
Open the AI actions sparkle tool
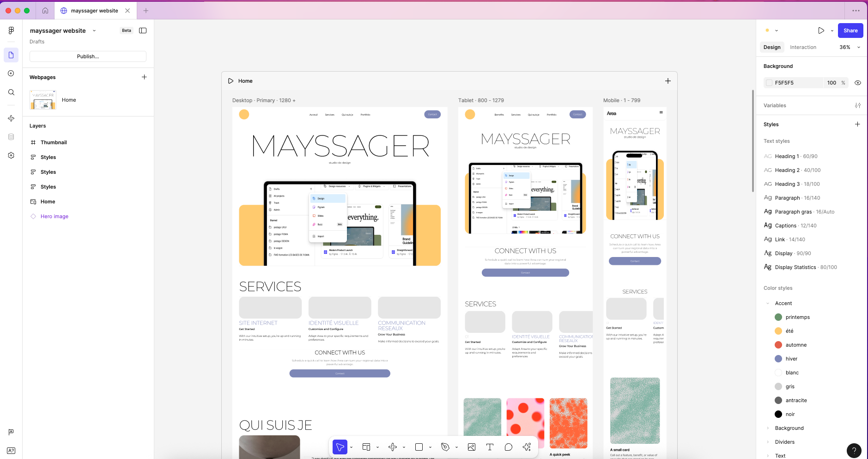(x=527, y=447)
